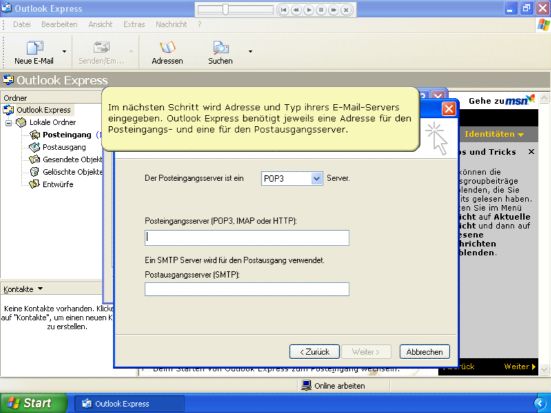551x413 pixels.
Task: Click the Outlook Express banner icon
Action: pos(8,80)
